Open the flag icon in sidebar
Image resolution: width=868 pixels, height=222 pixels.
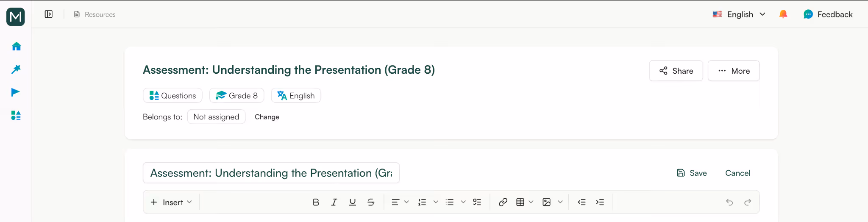click(x=16, y=92)
